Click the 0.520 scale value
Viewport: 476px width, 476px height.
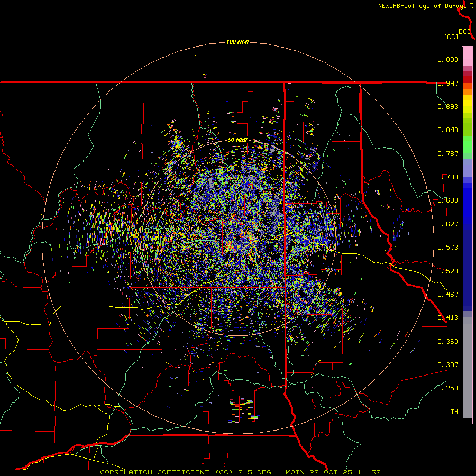coord(448,271)
